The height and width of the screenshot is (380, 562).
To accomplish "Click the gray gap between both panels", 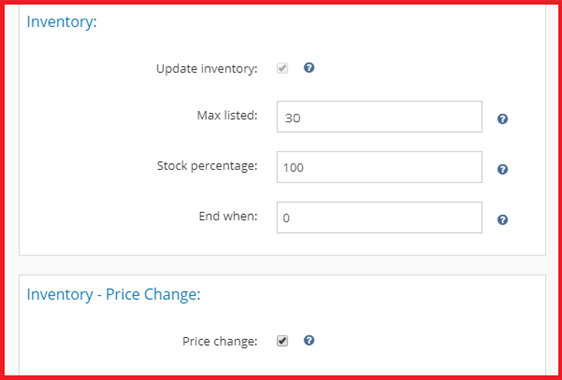I will [282, 265].
